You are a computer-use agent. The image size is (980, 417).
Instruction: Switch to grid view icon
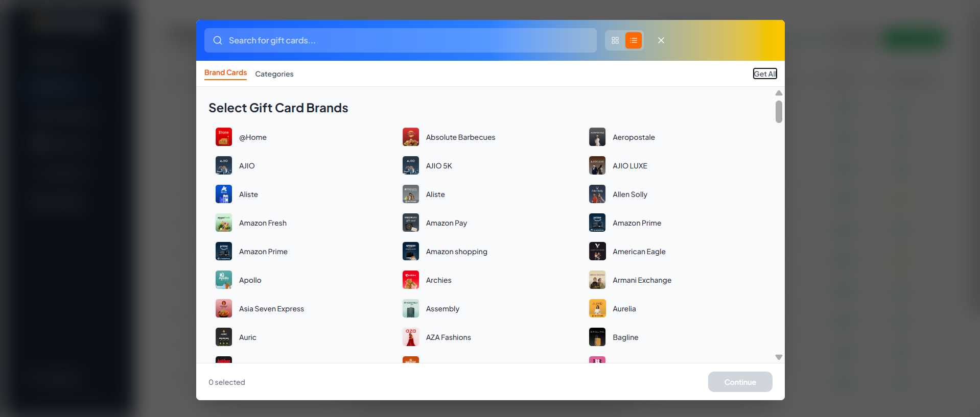tap(615, 40)
